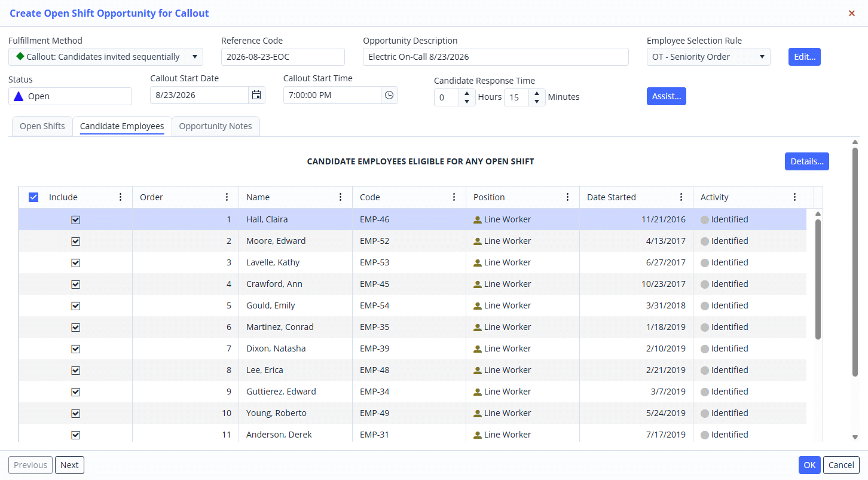Click the candidate table vertical scrollbar thumb
This screenshot has width=868, height=480.
(x=818, y=279)
